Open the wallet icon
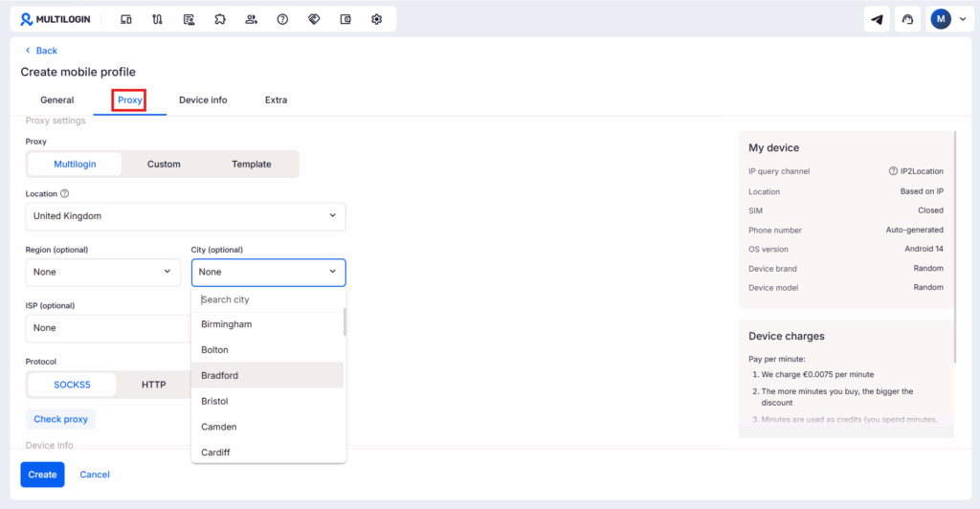The height and width of the screenshot is (509, 980). (345, 19)
